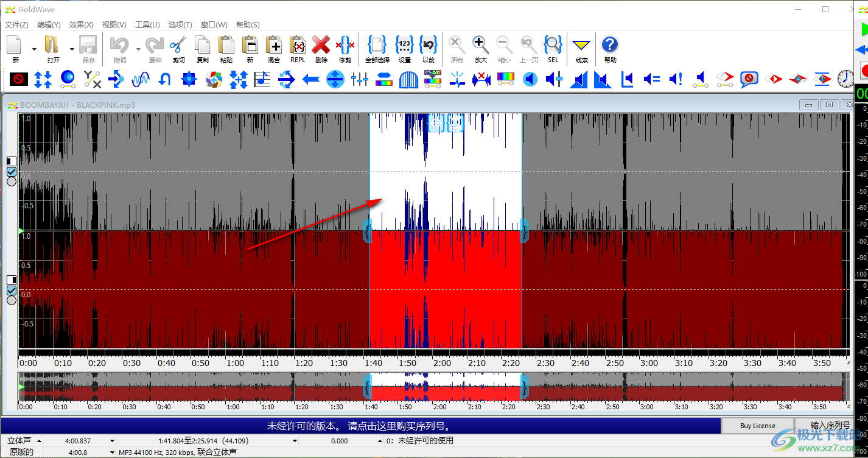This screenshot has height=458, width=868.
Task: Click inside the overview waveform strip
Action: (x=433, y=387)
